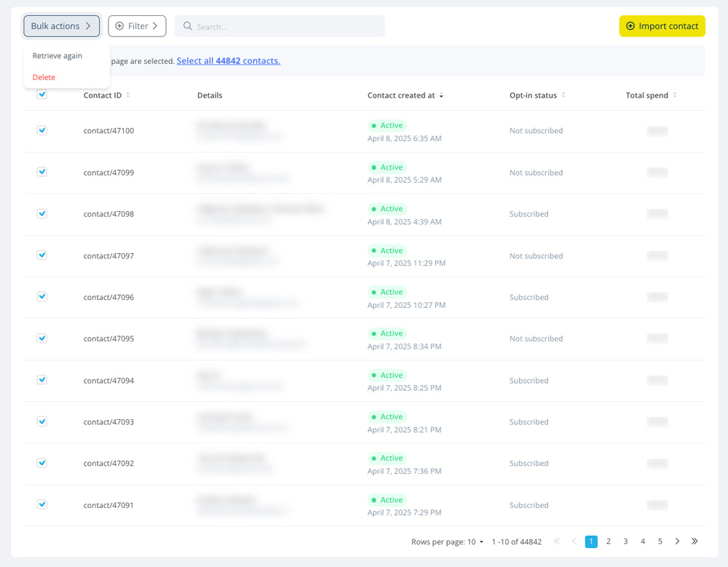Screen dimensions: 728x567
Task: Click the search magnifier icon
Action: (x=188, y=26)
